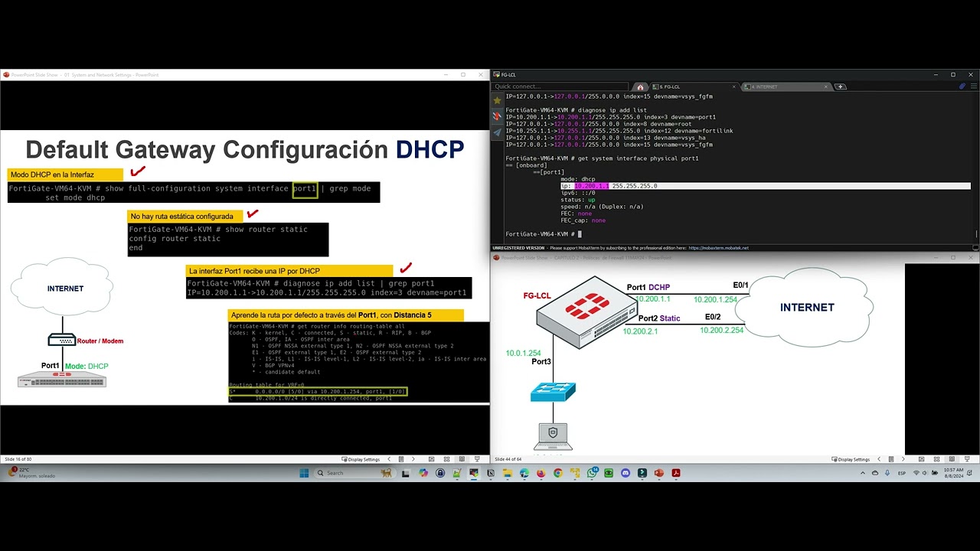980x551 pixels.
Task: Open Google Chrome from the taskbar
Action: 557,473
